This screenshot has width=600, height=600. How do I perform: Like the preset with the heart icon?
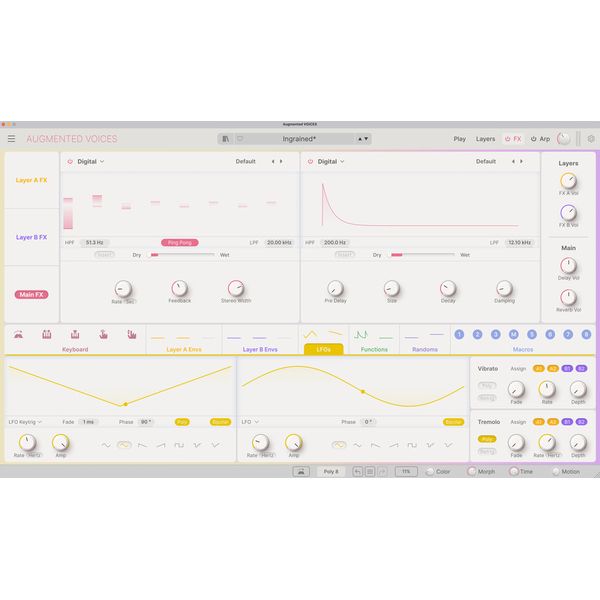[240, 139]
